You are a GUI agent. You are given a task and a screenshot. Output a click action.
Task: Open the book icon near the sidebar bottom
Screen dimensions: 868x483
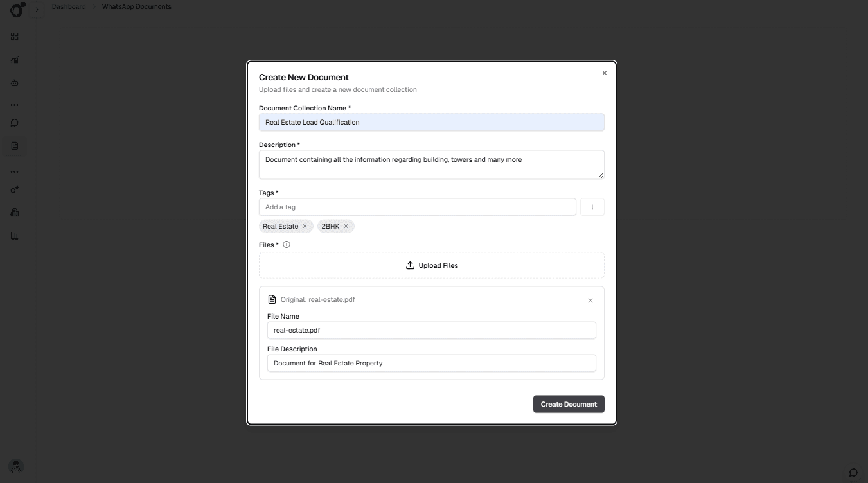pyautogui.click(x=14, y=213)
